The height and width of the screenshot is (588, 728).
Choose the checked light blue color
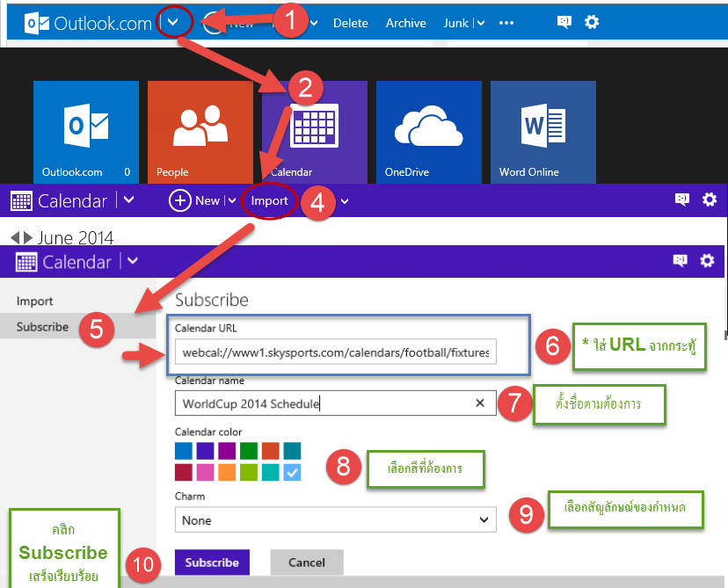click(293, 473)
